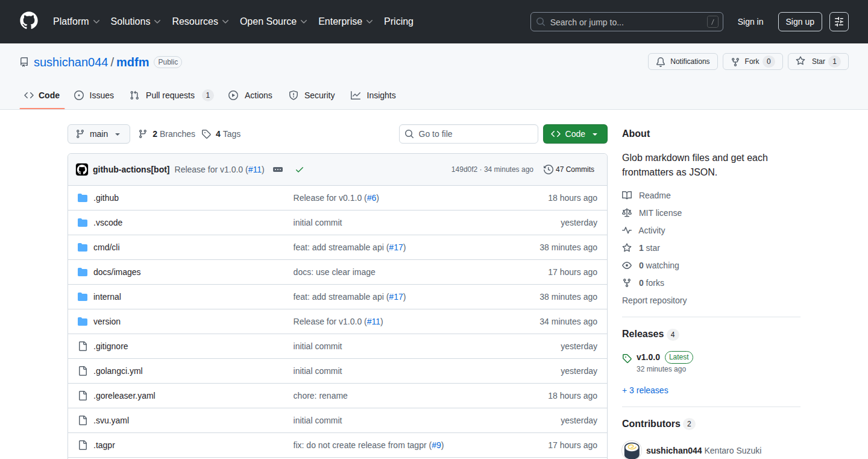Open commit hash 149d0f2

click(464, 169)
